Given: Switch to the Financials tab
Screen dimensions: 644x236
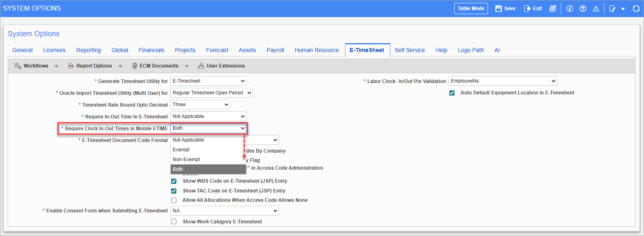Looking at the screenshot, I should click(152, 50).
